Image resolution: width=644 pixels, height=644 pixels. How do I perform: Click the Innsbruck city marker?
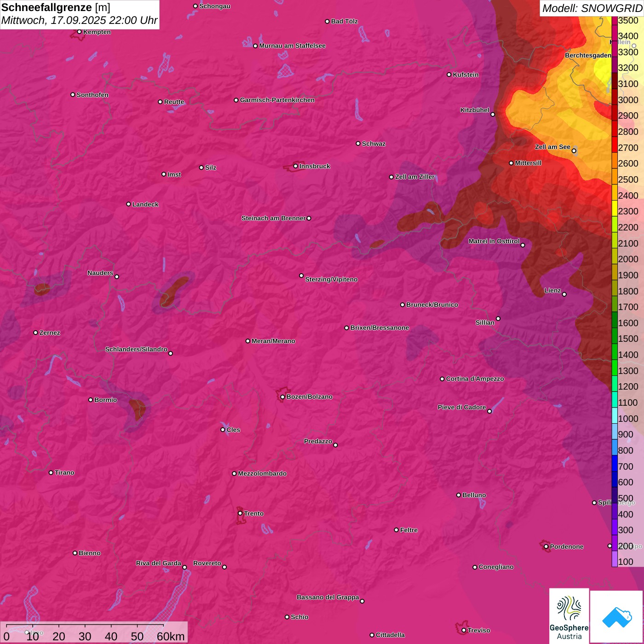[296, 166]
